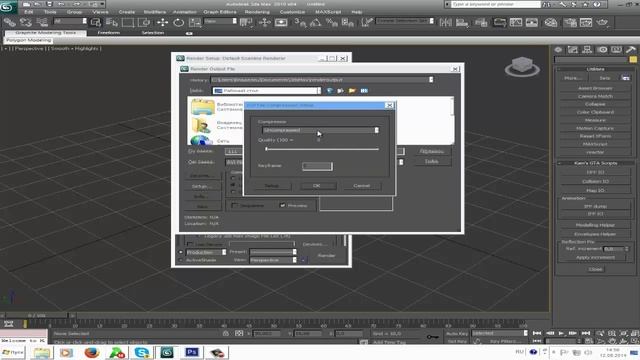Click the Align tool in main toolbar
Screen dimensions: 640x360
pyautogui.click(x=462, y=22)
